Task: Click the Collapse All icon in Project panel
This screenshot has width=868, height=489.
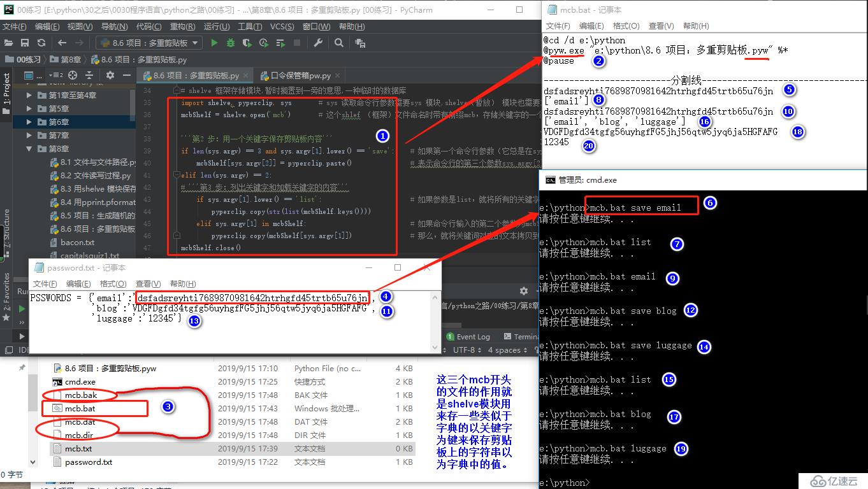Action: [89, 75]
